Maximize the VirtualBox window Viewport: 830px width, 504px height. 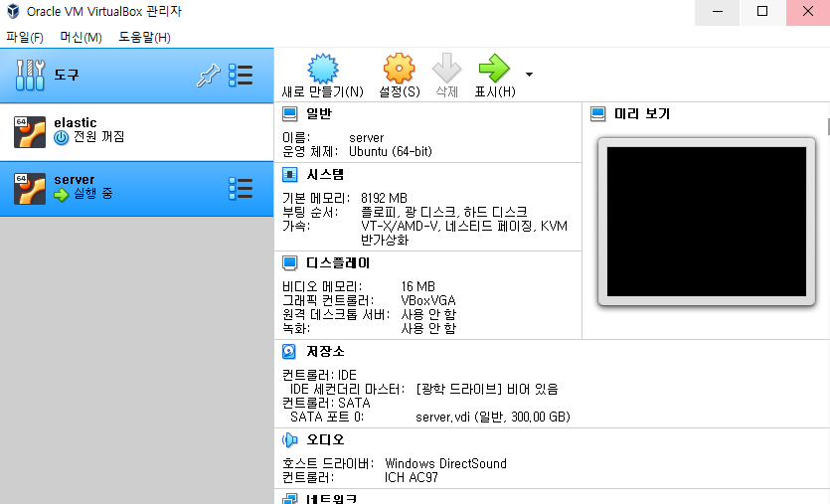coord(762,12)
